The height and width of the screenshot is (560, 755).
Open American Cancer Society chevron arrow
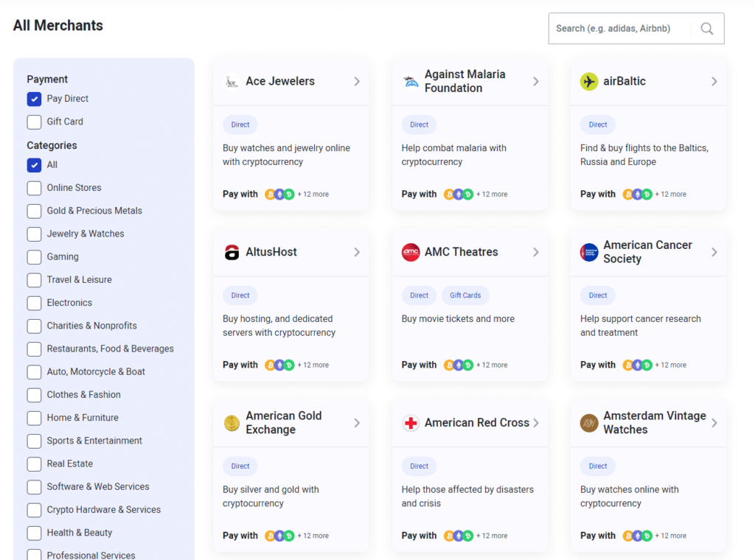point(714,252)
